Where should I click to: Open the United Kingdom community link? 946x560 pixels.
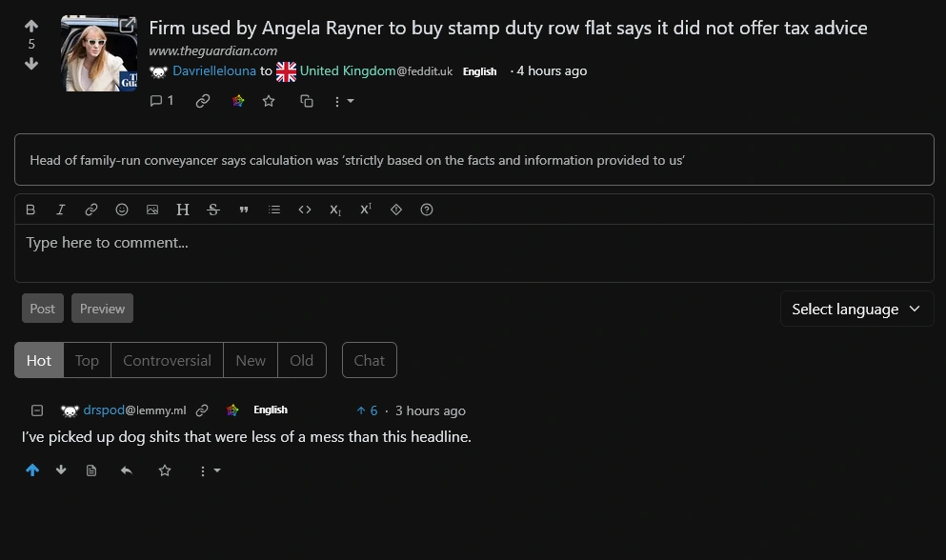pos(345,70)
